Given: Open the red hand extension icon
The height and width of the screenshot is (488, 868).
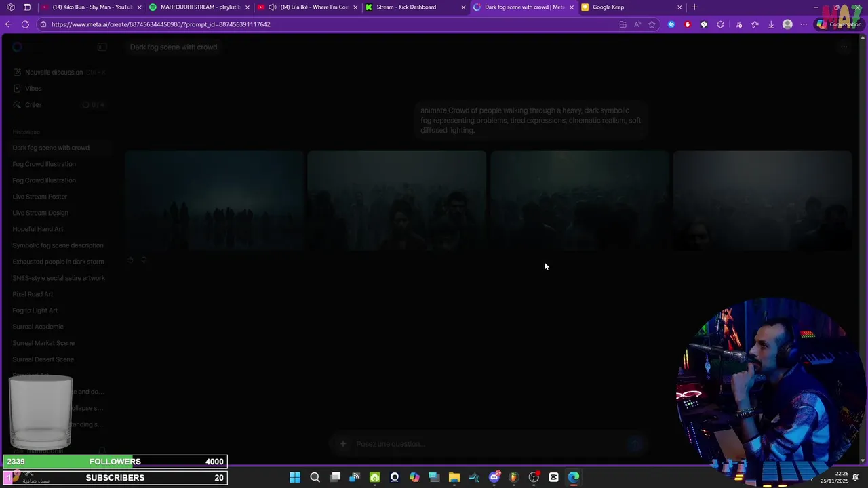Looking at the screenshot, I should 688,24.
